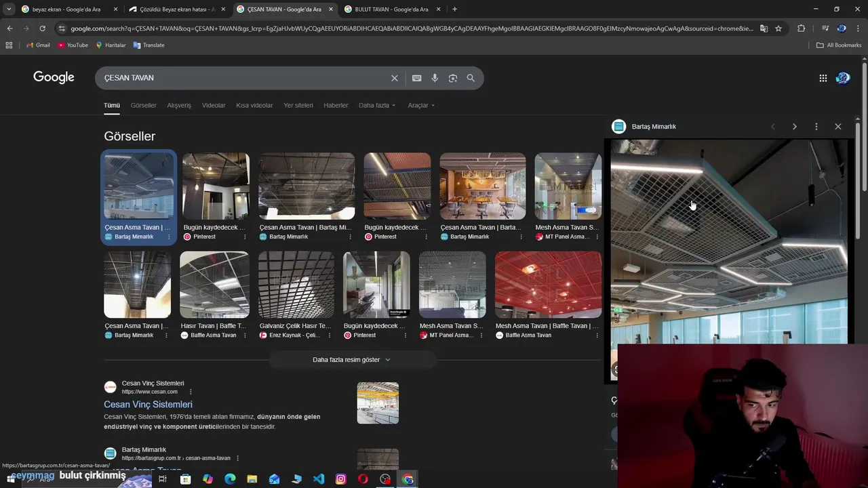Screen dimensions: 868x488
Task: Select the Haberler search filter
Action: coord(336,105)
